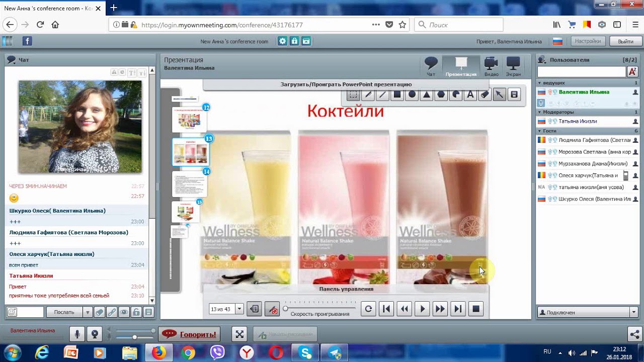644x362 pixels.
Task: Open the '13 из 43' slide dropdown
Action: pyautogui.click(x=239, y=309)
